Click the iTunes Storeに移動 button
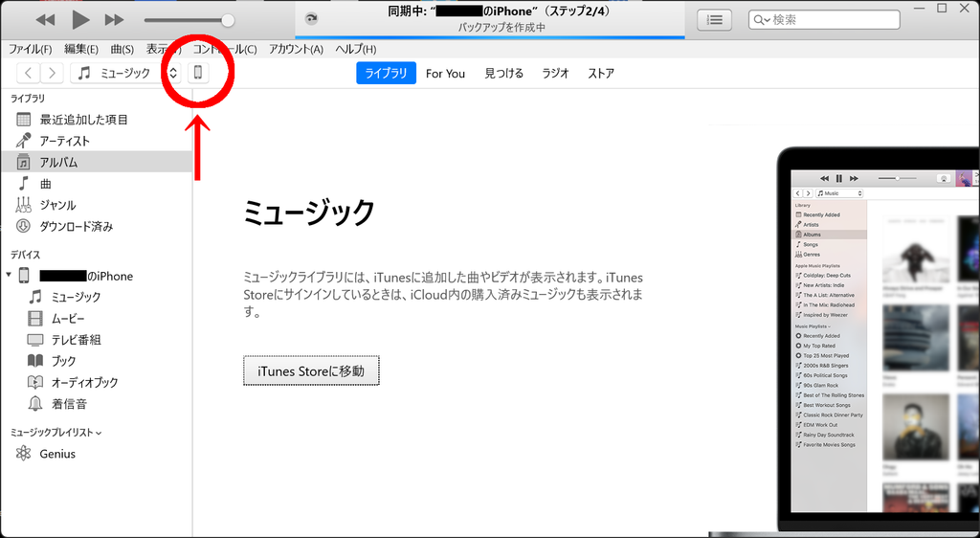This screenshot has height=538, width=980. (x=311, y=371)
